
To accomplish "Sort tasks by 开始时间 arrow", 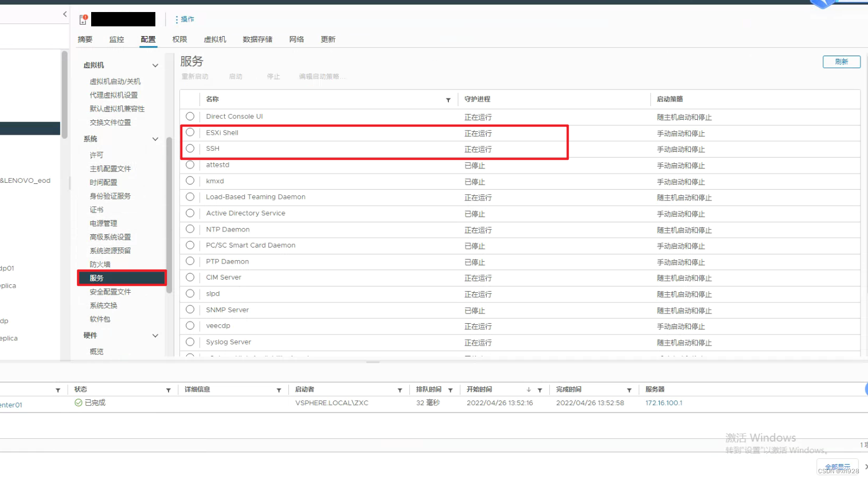I will [529, 390].
